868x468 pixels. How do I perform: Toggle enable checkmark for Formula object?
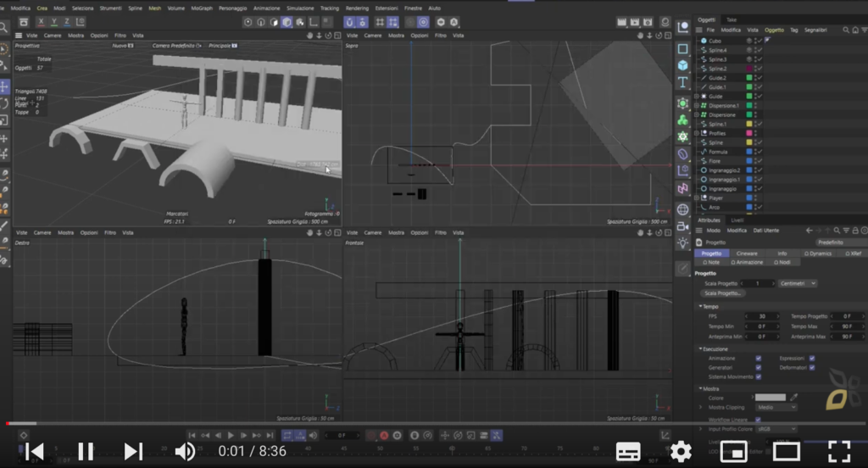[760, 152]
